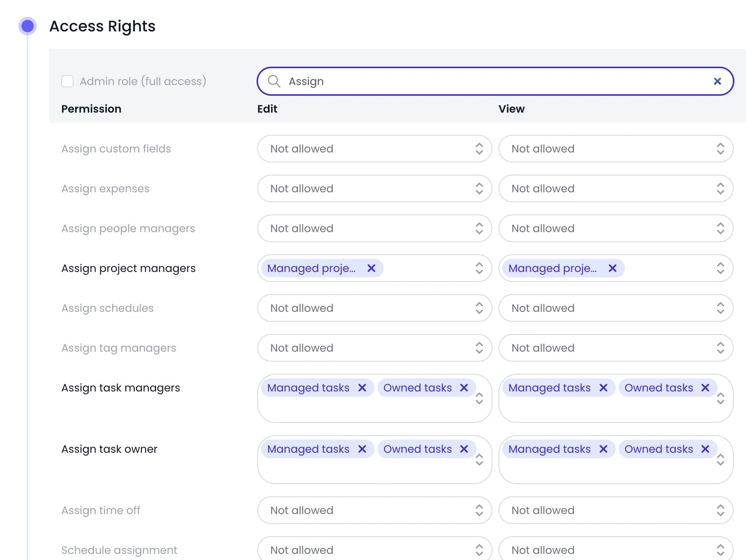The height and width of the screenshot is (560, 752).
Task: Expand View chevron for Assign task owner
Action: (720, 460)
